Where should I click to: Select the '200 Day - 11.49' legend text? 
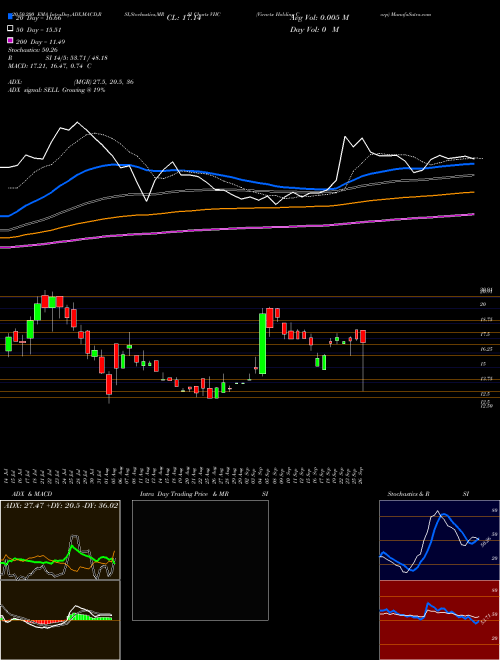[40, 42]
